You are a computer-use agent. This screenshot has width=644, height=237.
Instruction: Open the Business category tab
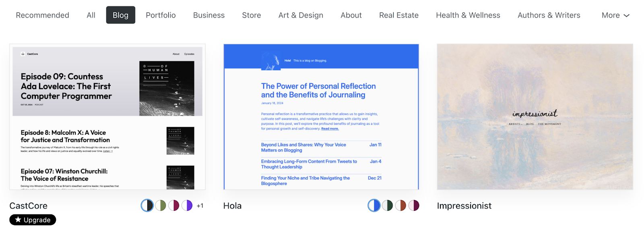click(x=209, y=15)
